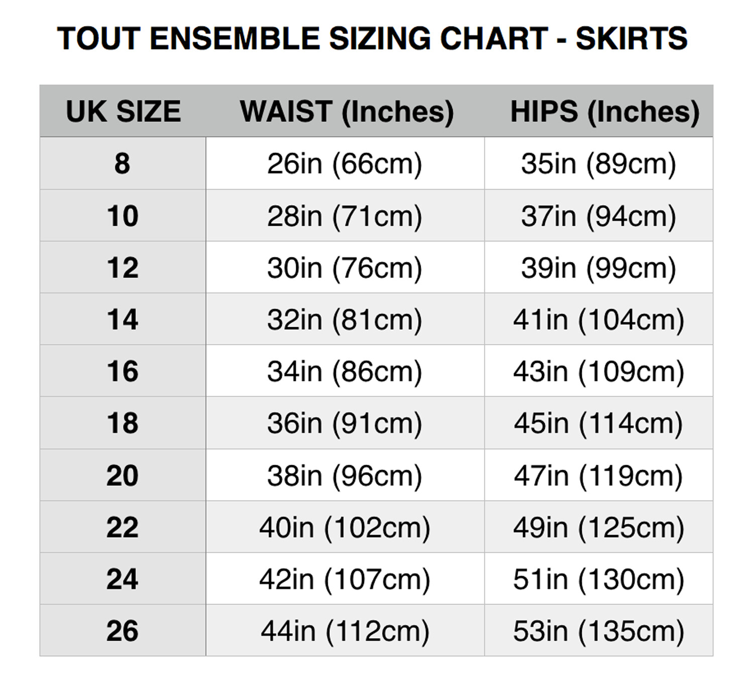Click the UK SIZE column header
Image resolution: width=753 pixels, height=700 pixels.
pyautogui.click(x=123, y=111)
